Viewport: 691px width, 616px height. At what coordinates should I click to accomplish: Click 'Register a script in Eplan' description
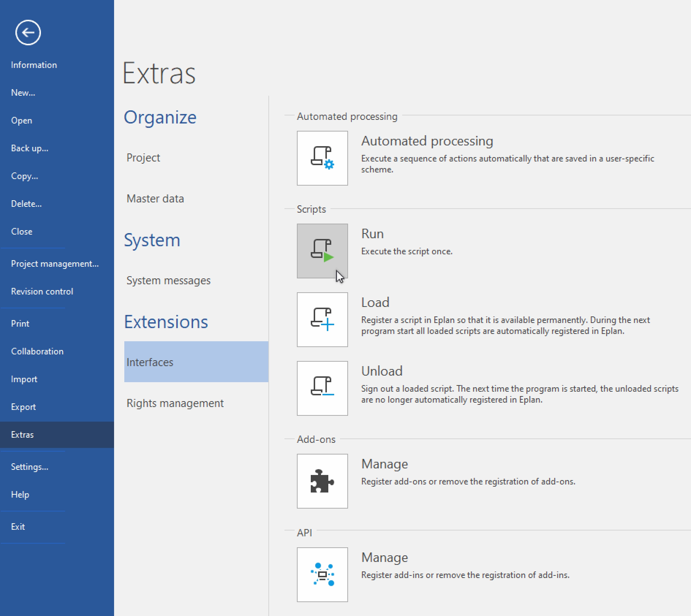tap(506, 326)
